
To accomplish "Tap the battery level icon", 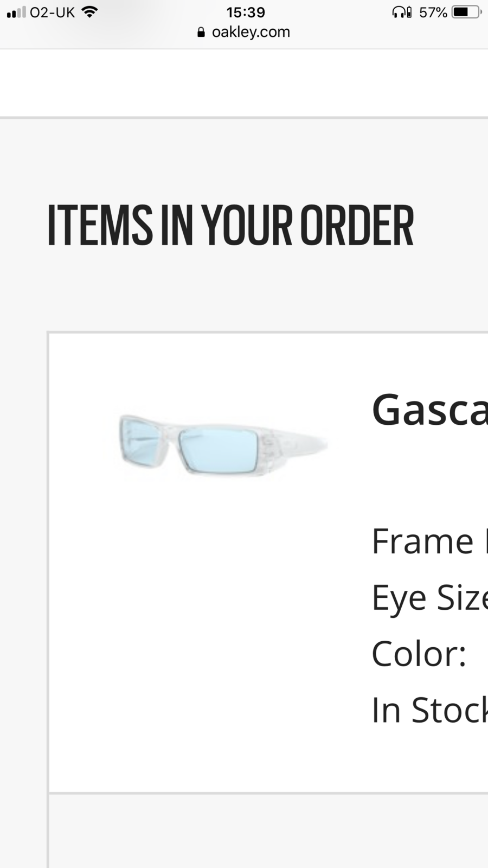I will pyautogui.click(x=466, y=12).
